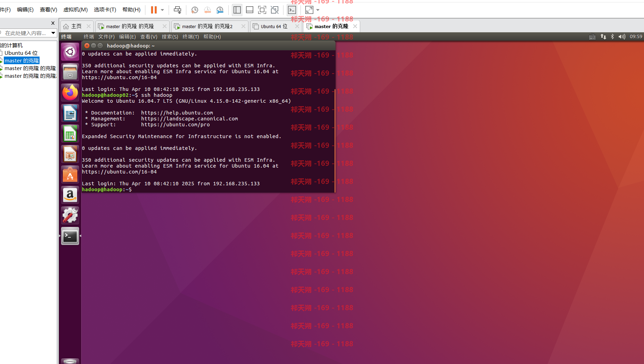Open the 帮助(H) menu in VMware menu bar
The height and width of the screenshot is (364, 644).
(132, 9)
